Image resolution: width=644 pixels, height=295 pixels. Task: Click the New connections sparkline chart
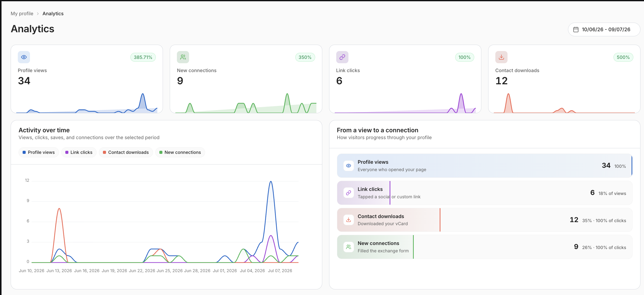pyautogui.click(x=246, y=103)
